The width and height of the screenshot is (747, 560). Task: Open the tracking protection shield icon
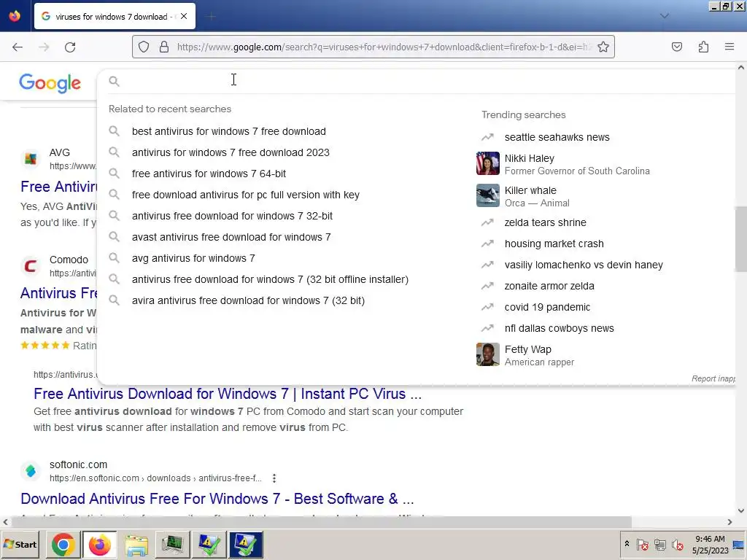[144, 47]
